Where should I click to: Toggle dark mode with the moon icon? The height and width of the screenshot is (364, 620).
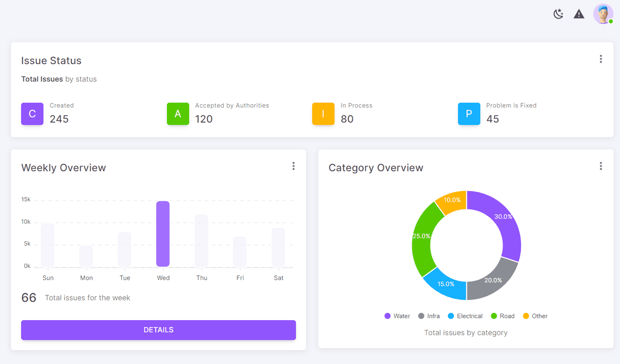click(x=558, y=14)
